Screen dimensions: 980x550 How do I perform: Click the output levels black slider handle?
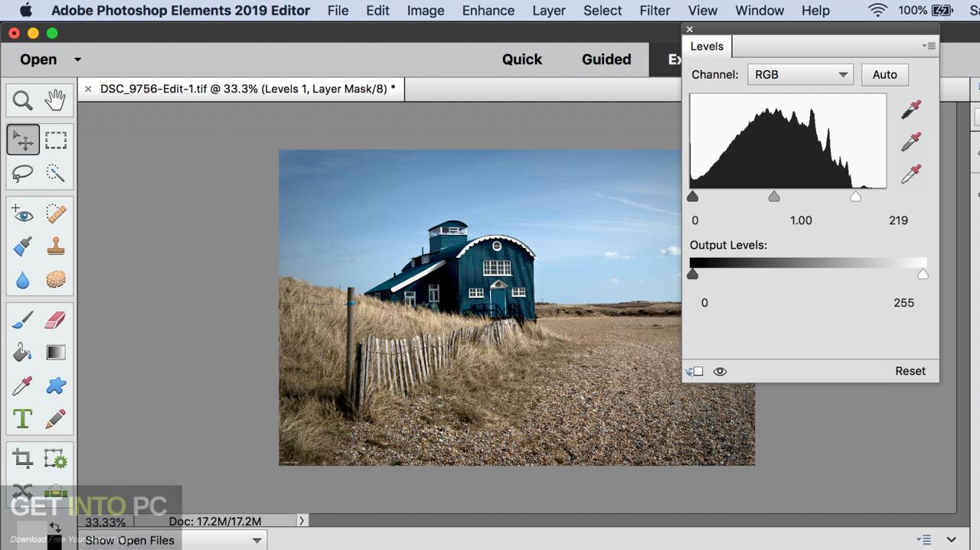pos(693,274)
